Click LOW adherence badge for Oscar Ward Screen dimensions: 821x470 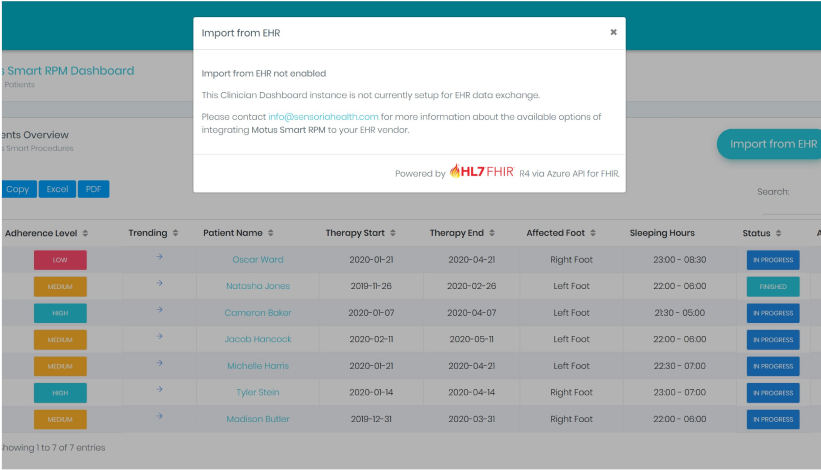[60, 260]
